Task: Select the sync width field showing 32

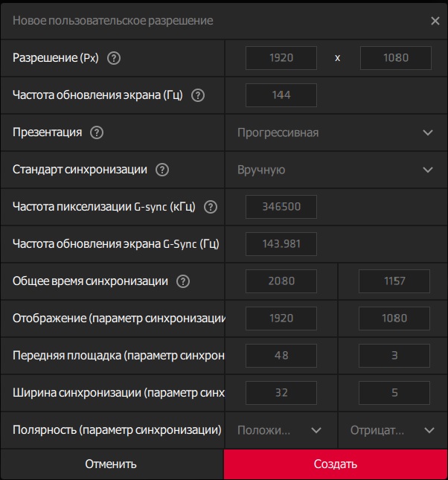Action: point(281,393)
